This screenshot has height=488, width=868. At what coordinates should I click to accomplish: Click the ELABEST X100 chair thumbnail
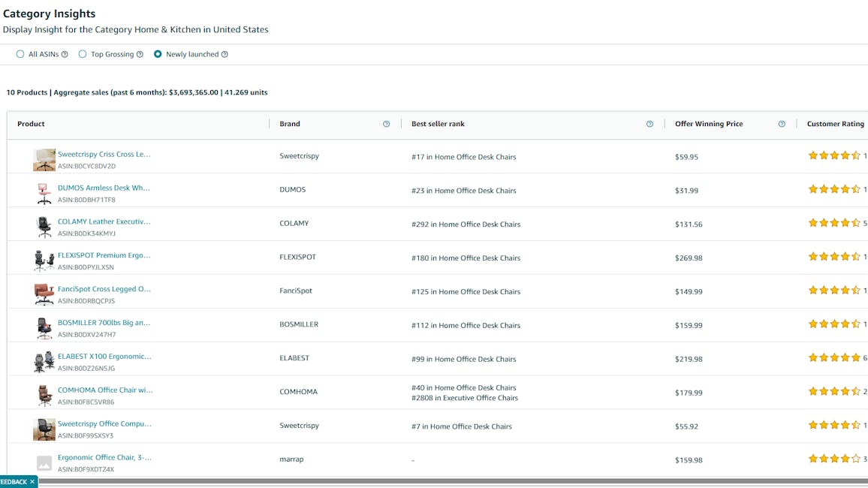(44, 363)
